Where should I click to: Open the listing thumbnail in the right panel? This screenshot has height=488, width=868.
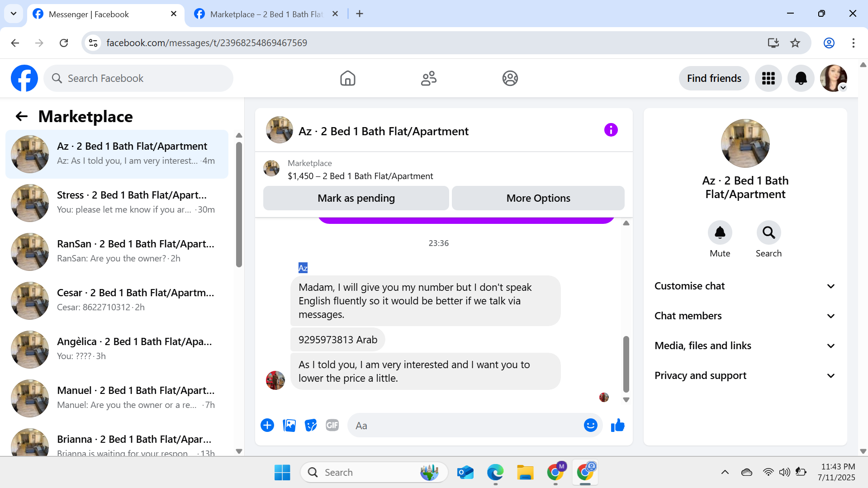pos(745,143)
